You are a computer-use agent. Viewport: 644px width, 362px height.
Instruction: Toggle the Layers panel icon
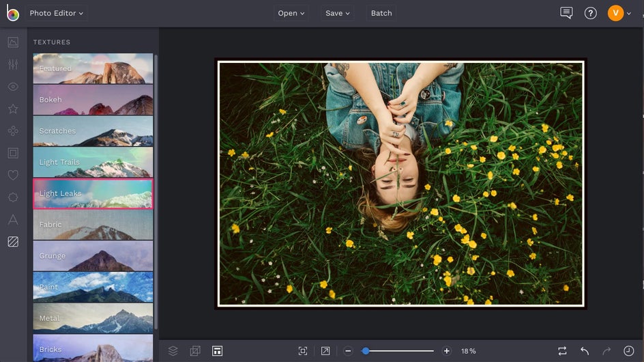[x=173, y=350]
